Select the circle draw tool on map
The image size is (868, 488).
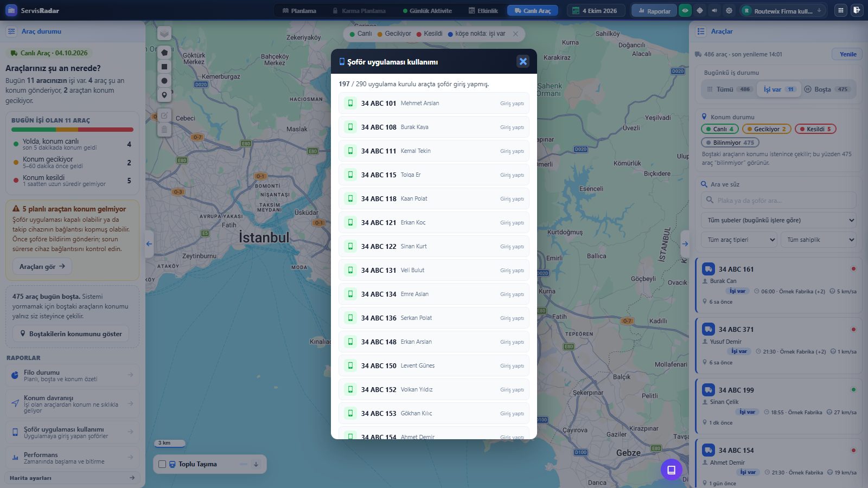(x=164, y=81)
